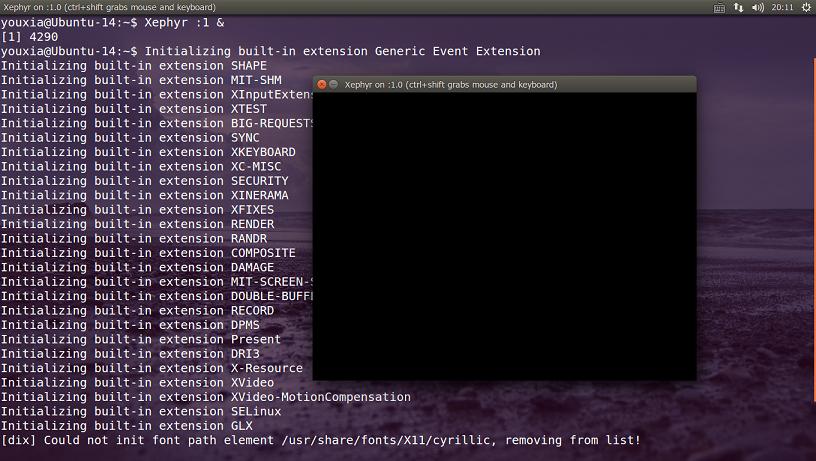Open the system power gear menu

tap(806, 7)
